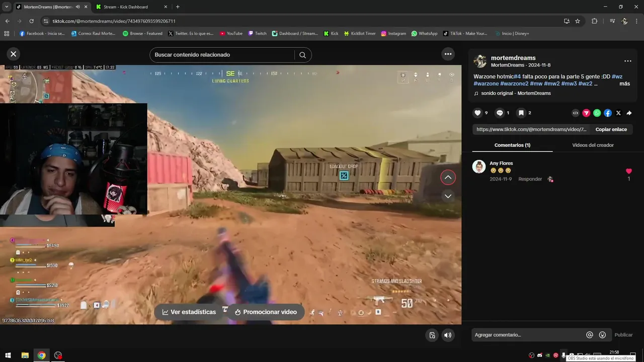Viewport: 644px width, 362px height.
Task: Open Chrome profile avatar
Action: pos(624,21)
